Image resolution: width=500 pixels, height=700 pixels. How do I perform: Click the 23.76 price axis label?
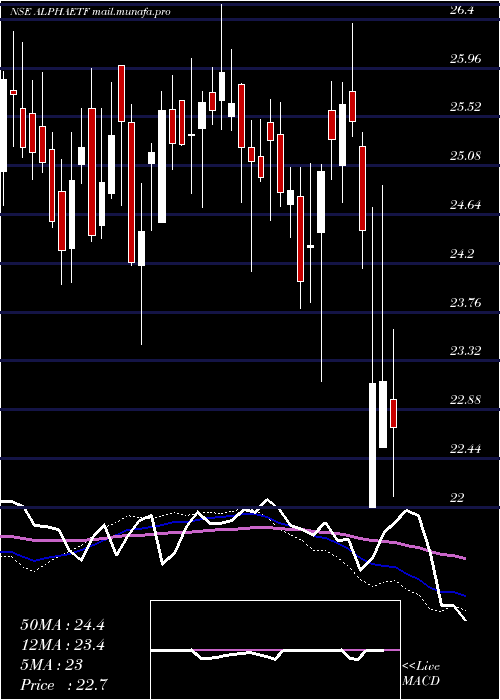pos(465,303)
